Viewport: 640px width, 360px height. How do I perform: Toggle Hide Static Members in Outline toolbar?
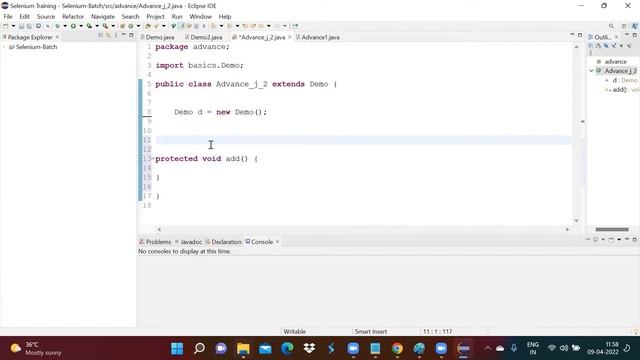614,46
